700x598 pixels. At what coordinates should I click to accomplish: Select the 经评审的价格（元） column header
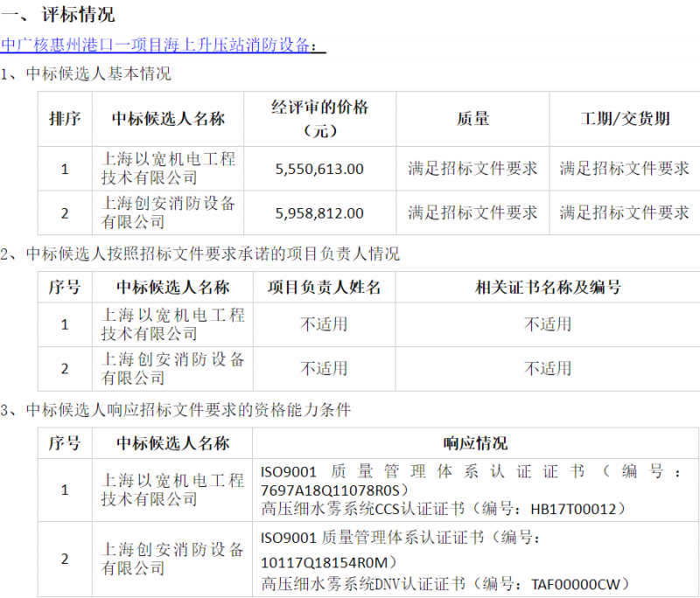point(319,119)
